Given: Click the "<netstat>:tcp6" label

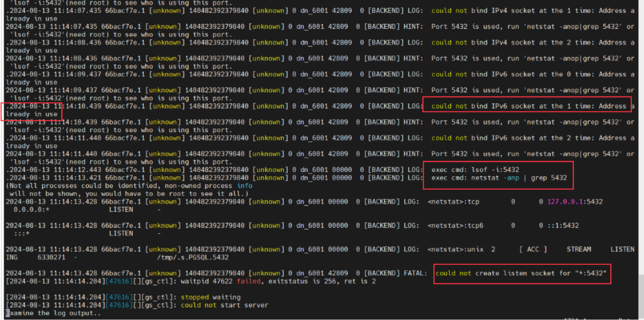Looking at the screenshot, I should coord(455,225).
